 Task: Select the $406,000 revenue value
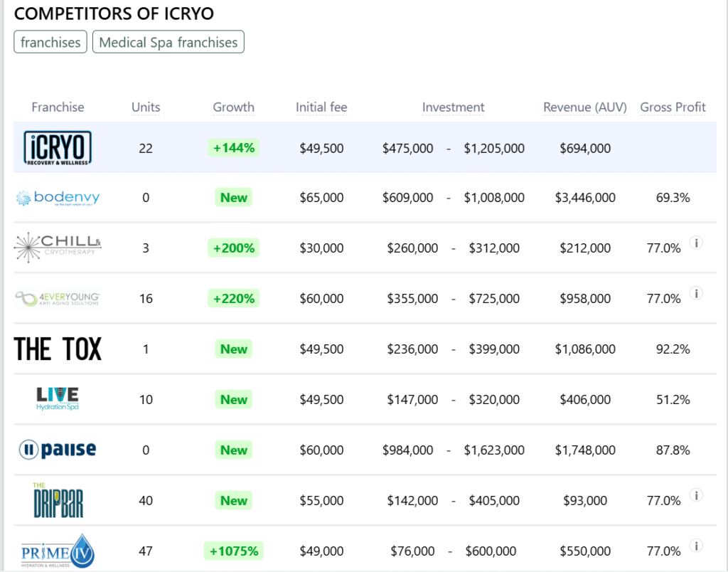[585, 400]
